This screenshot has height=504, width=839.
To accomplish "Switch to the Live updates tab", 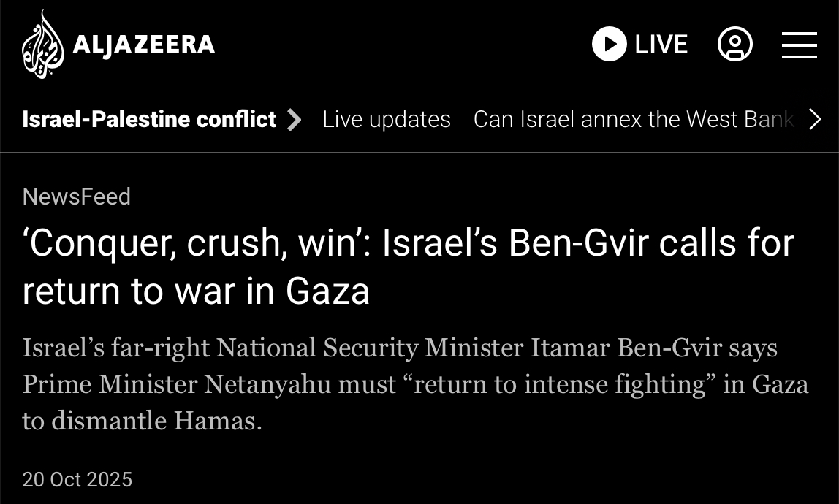I will (387, 119).
